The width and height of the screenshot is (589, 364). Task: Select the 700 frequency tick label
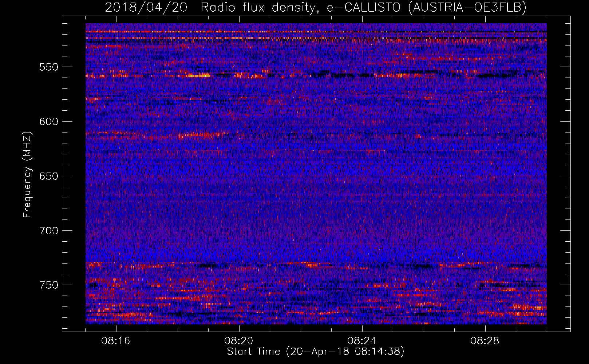(x=49, y=231)
